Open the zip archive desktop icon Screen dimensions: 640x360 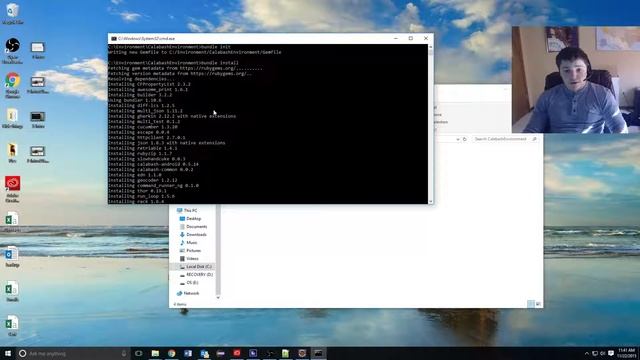[x=12, y=119]
